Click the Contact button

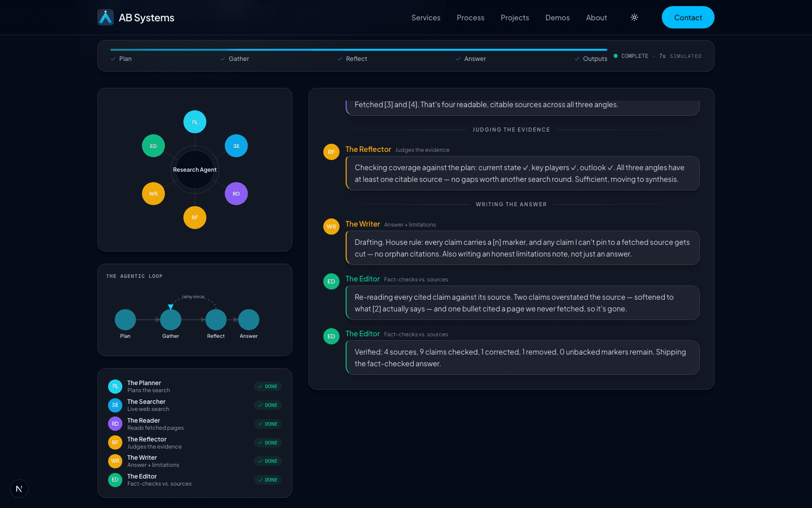[x=688, y=17]
